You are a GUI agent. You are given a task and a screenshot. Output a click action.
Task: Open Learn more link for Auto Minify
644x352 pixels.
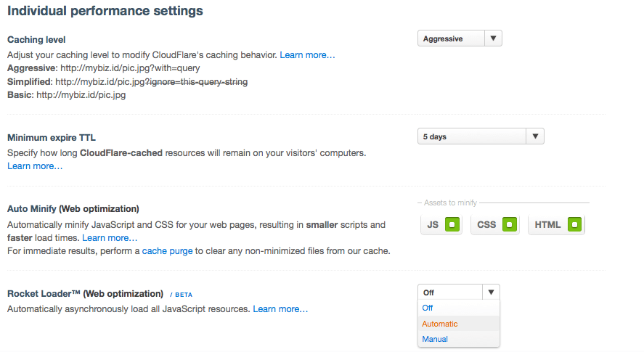tap(110, 238)
